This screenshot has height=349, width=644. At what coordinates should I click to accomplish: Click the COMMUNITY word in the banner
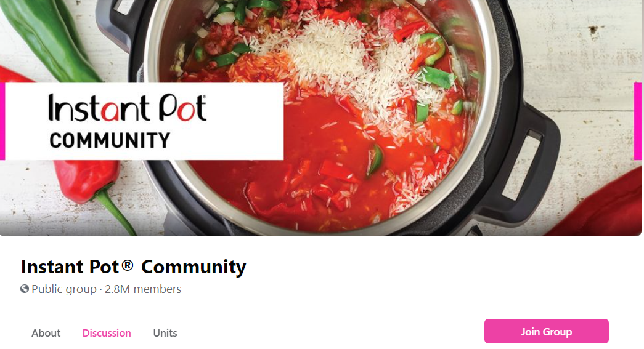click(110, 140)
